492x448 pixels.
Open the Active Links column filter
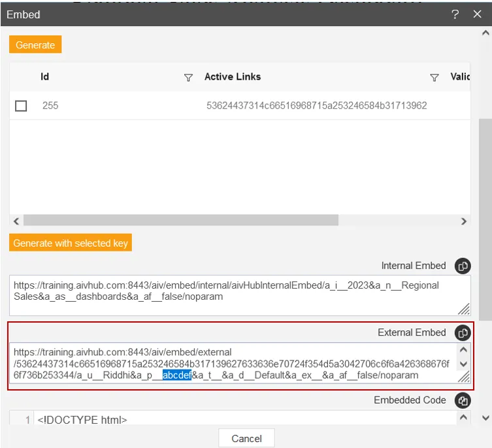tap(435, 78)
